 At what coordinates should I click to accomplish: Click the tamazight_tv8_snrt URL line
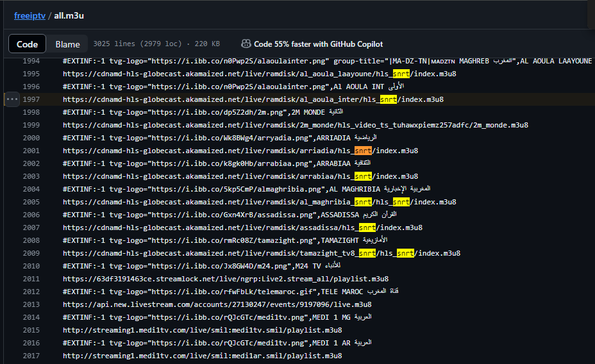tap(262, 253)
